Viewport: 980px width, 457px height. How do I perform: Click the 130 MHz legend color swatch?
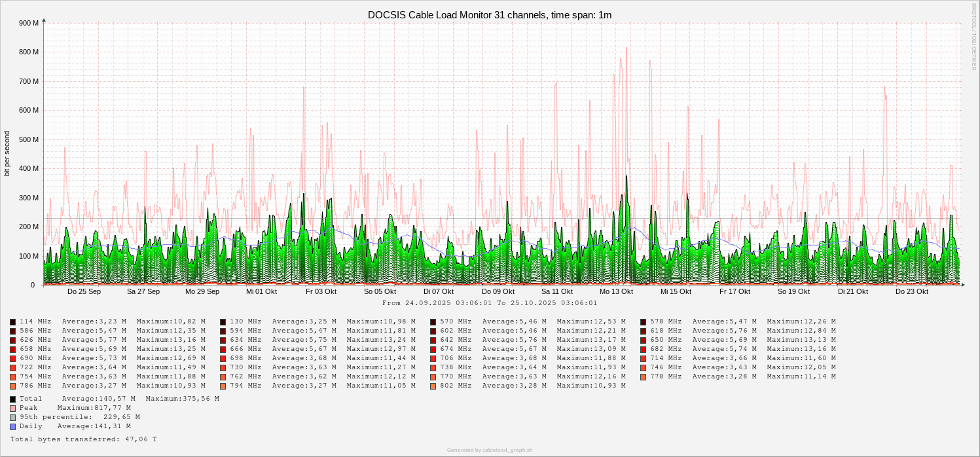pyautogui.click(x=223, y=321)
